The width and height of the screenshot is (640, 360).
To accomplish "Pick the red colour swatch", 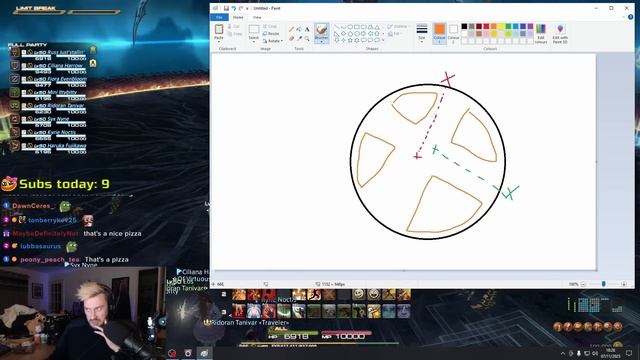I will pyautogui.click(x=486, y=27).
